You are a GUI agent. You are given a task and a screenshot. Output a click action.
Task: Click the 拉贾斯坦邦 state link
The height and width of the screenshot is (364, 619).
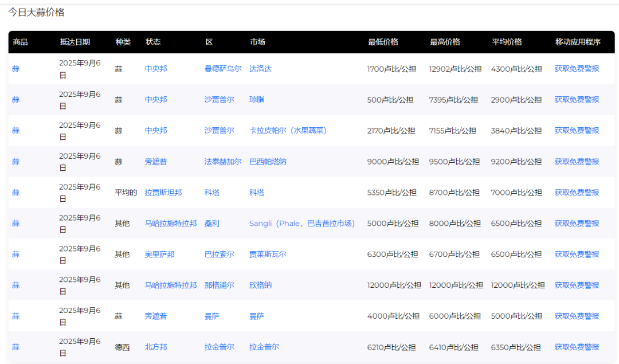(x=163, y=193)
